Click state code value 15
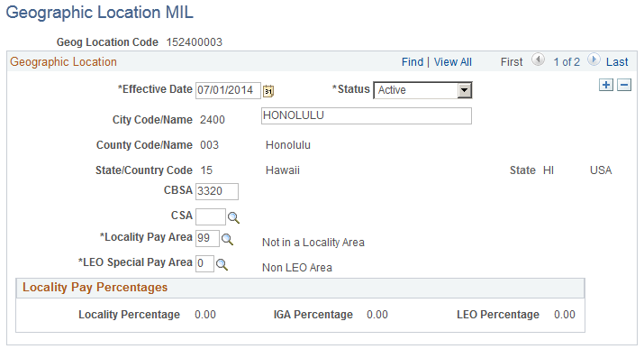The width and height of the screenshot is (644, 349). coord(206,170)
